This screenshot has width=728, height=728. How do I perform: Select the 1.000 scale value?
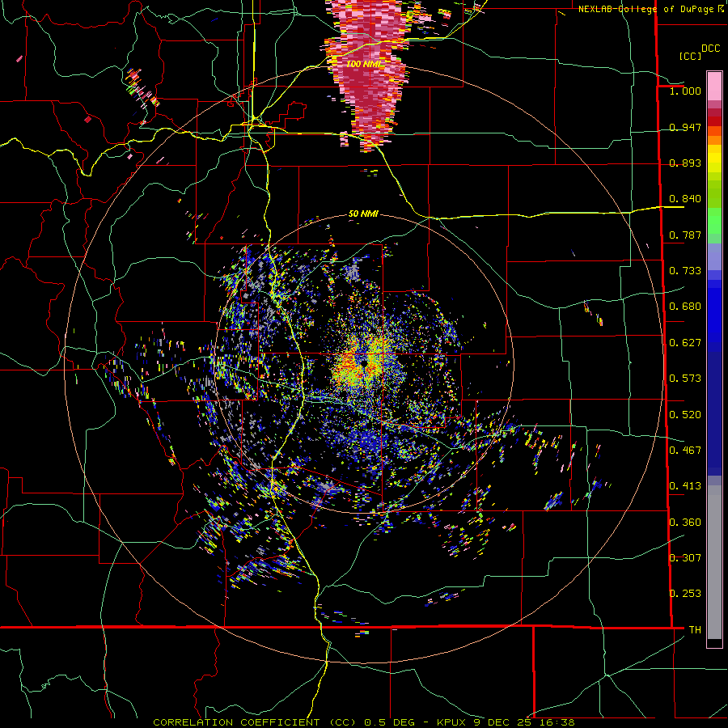pos(685,91)
